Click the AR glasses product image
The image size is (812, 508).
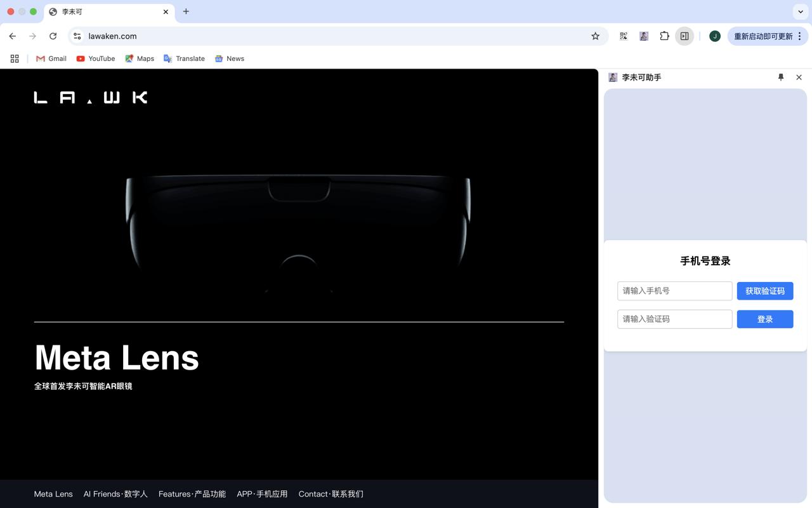pyautogui.click(x=298, y=234)
